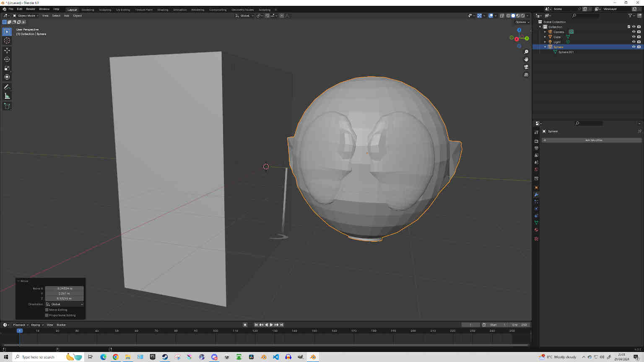Open the Scene properties tab
Image resolution: width=644 pixels, height=362 pixels.
536,162
